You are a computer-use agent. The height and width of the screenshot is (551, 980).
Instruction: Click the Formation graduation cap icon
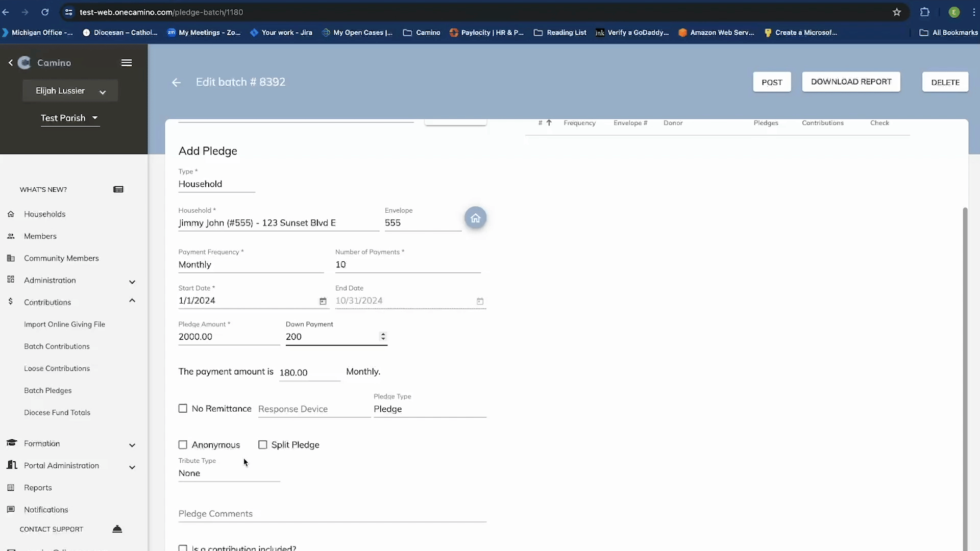[x=11, y=442]
